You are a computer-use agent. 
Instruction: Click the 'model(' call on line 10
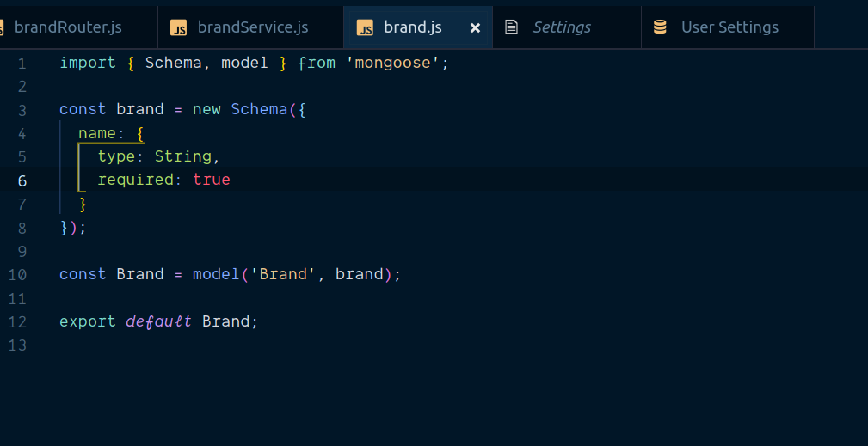tap(221, 274)
